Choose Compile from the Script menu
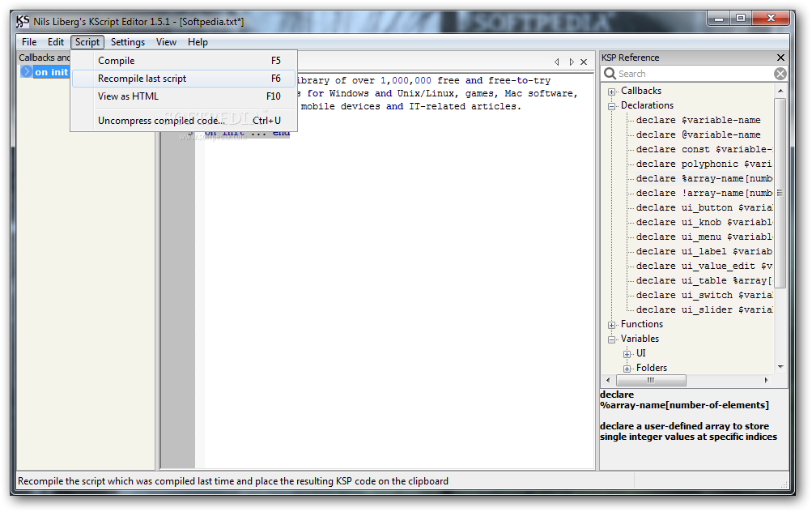Viewport: 812px width, 512px height. (184, 61)
